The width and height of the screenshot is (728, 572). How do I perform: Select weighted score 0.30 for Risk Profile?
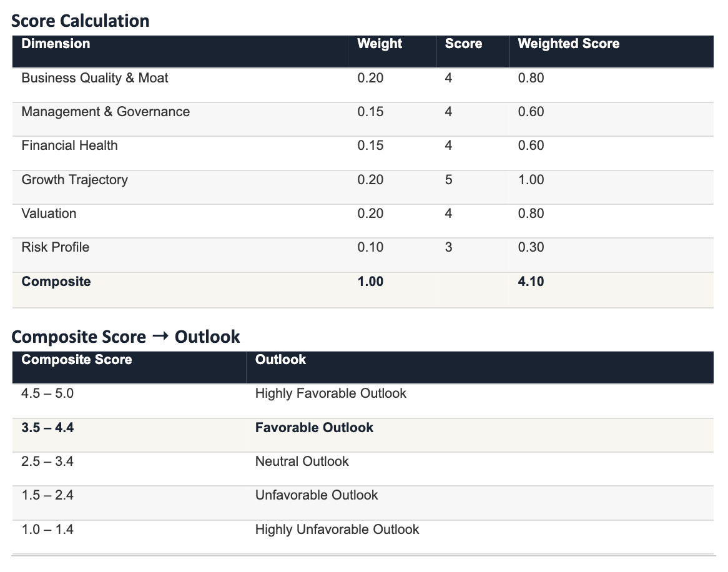(531, 247)
